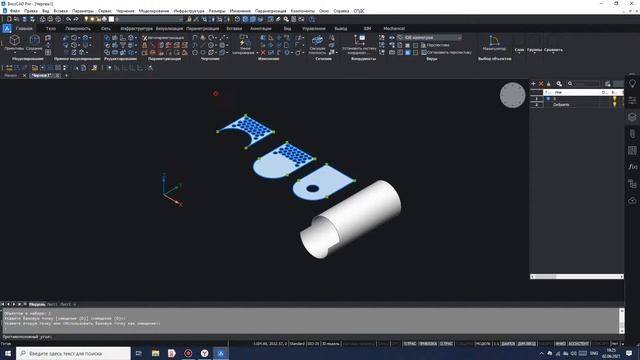Viewport: 640px width, 360px height.
Task: Click the Автопараметризация tool
Action: [x=163, y=38]
